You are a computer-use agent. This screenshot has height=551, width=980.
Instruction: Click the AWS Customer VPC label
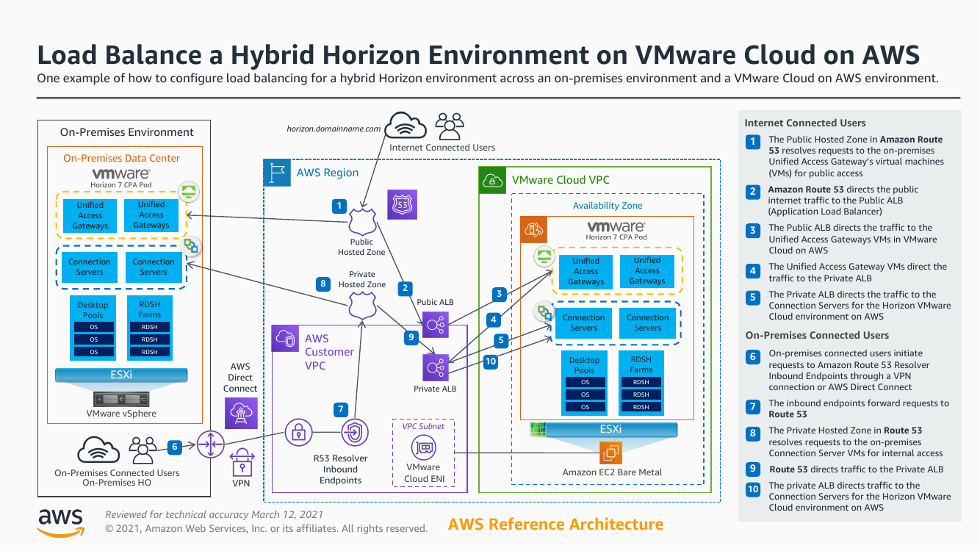329,352
